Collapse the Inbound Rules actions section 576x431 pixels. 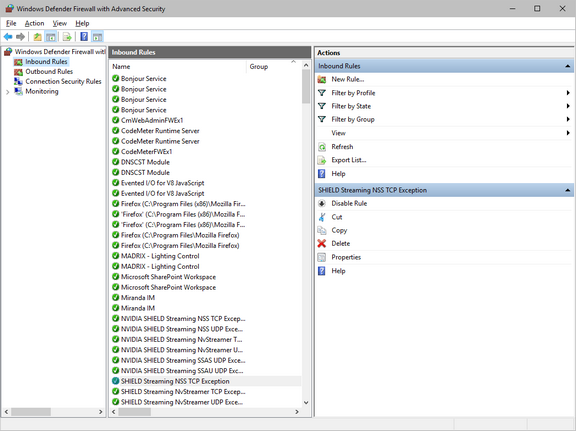point(568,66)
